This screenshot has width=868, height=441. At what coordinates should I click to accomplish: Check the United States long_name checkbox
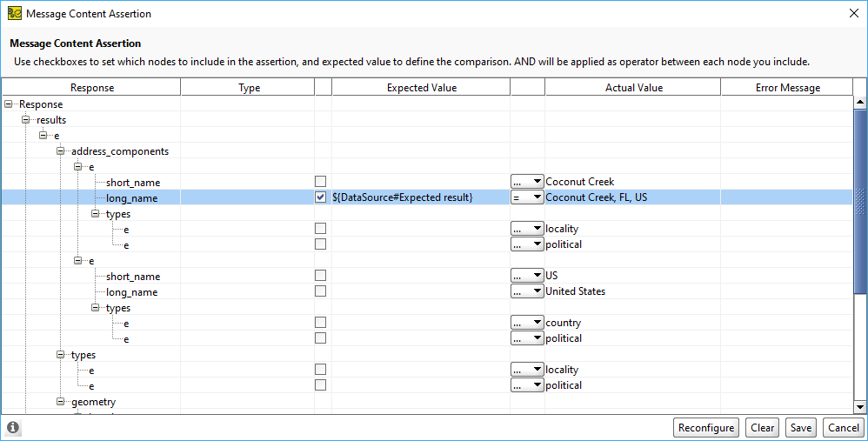(321, 291)
